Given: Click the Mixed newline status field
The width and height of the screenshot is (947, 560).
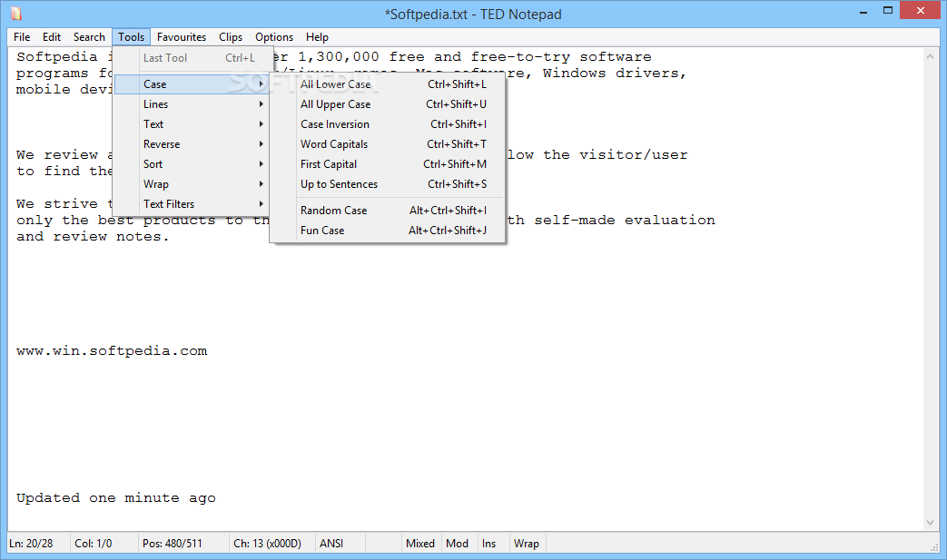Looking at the screenshot, I should 420,543.
